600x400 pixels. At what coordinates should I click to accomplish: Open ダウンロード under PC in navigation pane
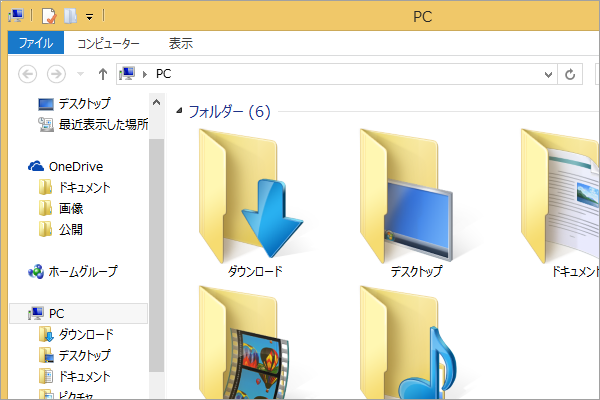76,335
